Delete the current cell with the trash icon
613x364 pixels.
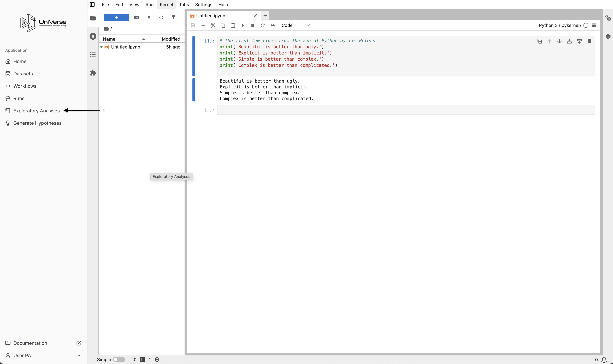(x=589, y=41)
